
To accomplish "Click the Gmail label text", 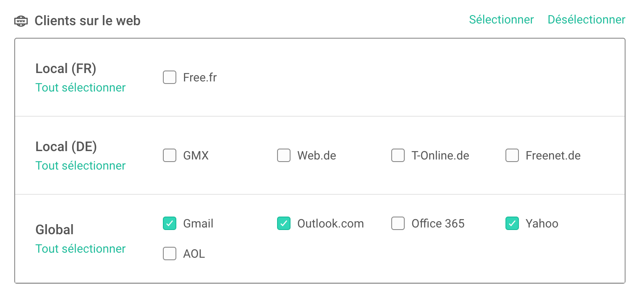I will (198, 223).
